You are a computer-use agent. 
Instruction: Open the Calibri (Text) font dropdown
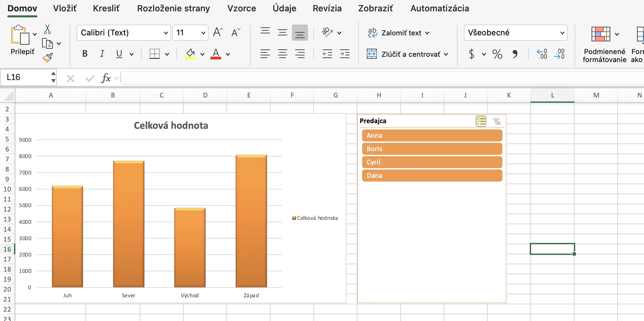pos(165,33)
